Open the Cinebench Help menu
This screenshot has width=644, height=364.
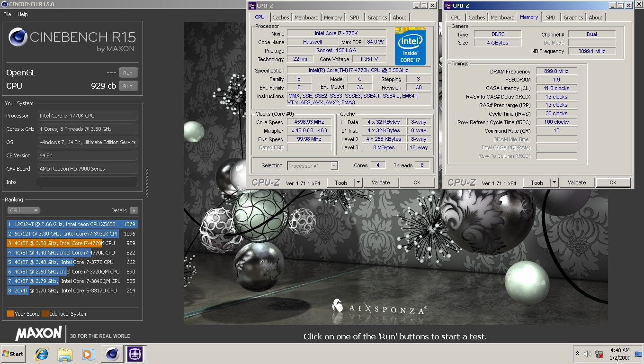[x=23, y=14]
